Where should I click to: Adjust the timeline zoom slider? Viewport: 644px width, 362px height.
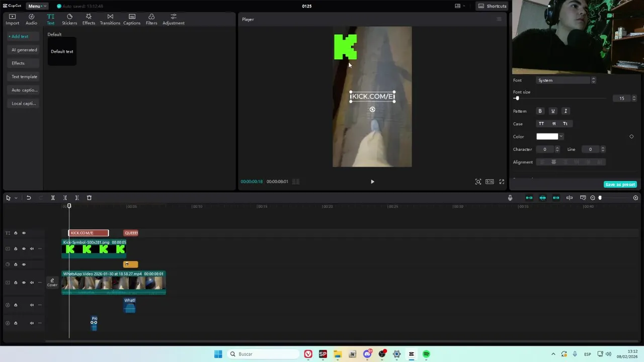pyautogui.click(x=600, y=198)
